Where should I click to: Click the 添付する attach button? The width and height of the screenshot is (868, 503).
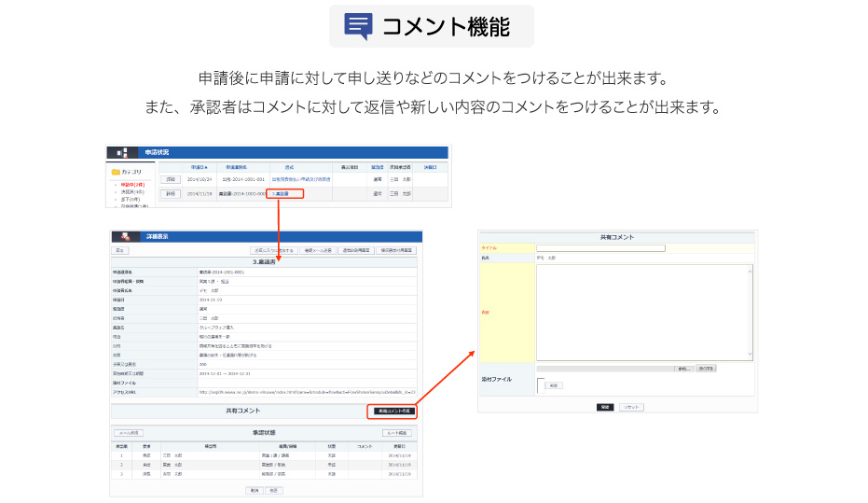tap(706, 369)
